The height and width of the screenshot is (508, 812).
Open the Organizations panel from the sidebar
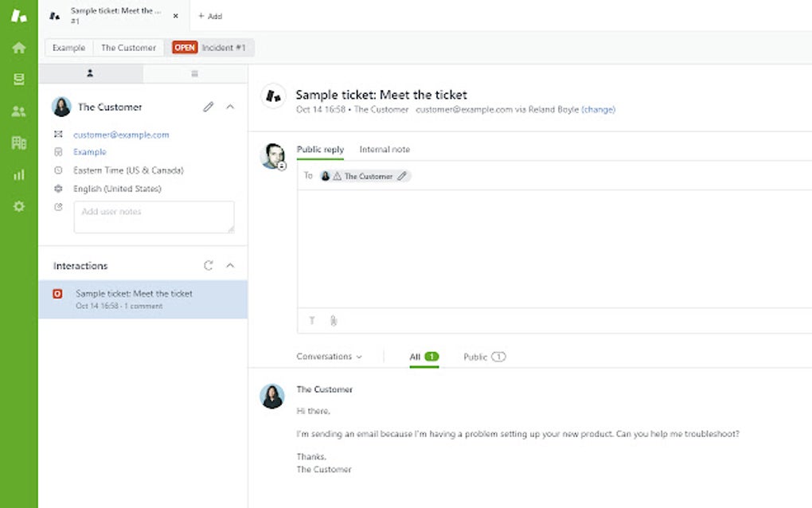click(x=19, y=143)
